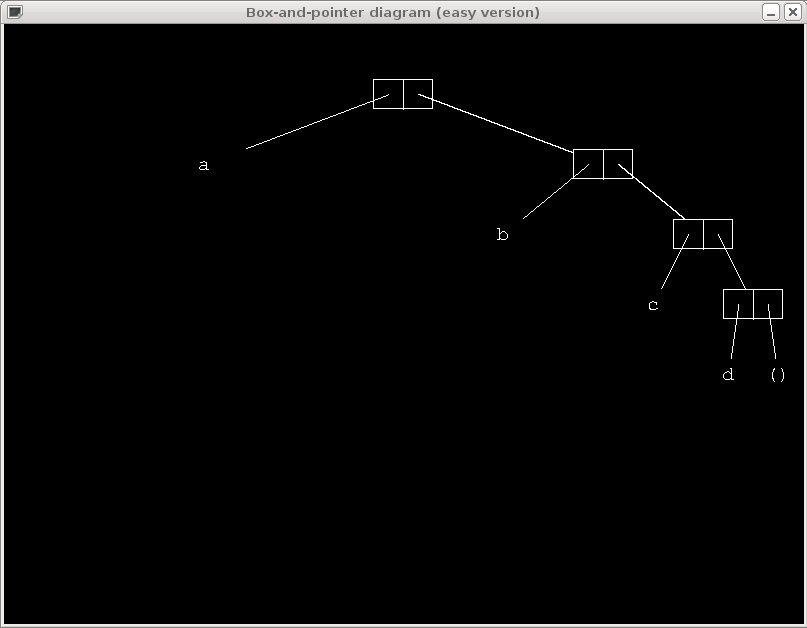Close the Box-and-pointer diagram window
The height and width of the screenshot is (628, 807).
[x=793, y=12]
